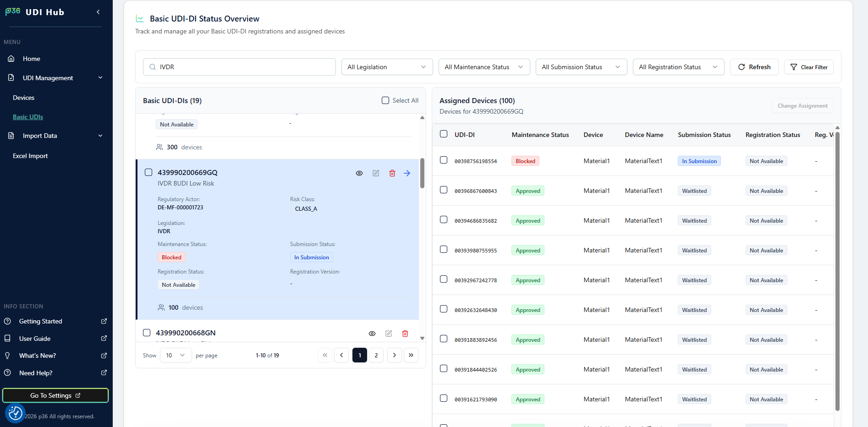868x427 pixels.
Task: Open the Devices menu item
Action: tap(24, 98)
